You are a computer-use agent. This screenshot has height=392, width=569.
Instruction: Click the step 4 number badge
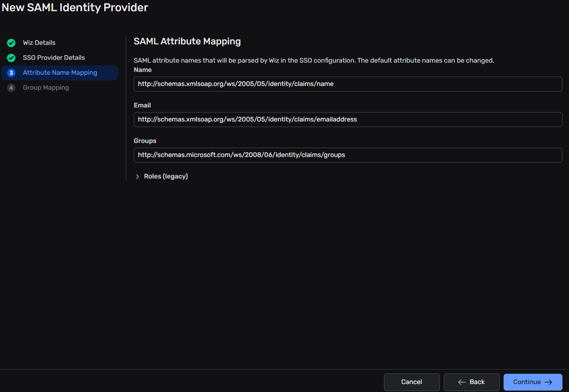[11, 88]
